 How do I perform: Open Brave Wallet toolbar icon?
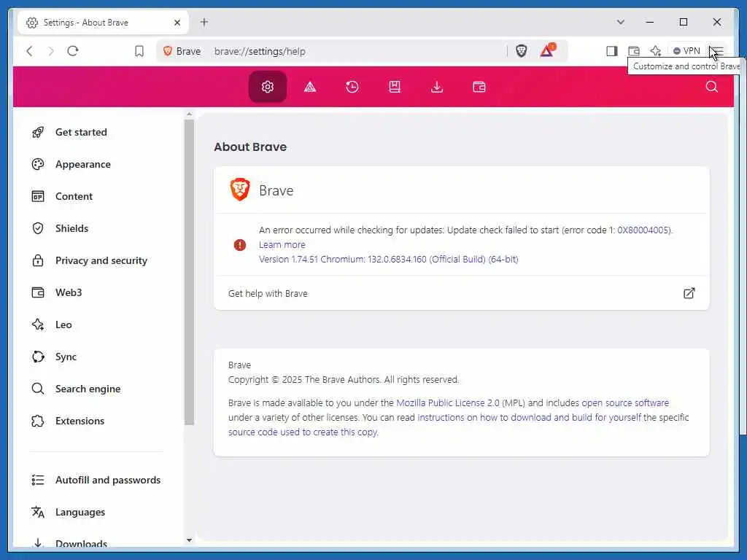click(634, 51)
